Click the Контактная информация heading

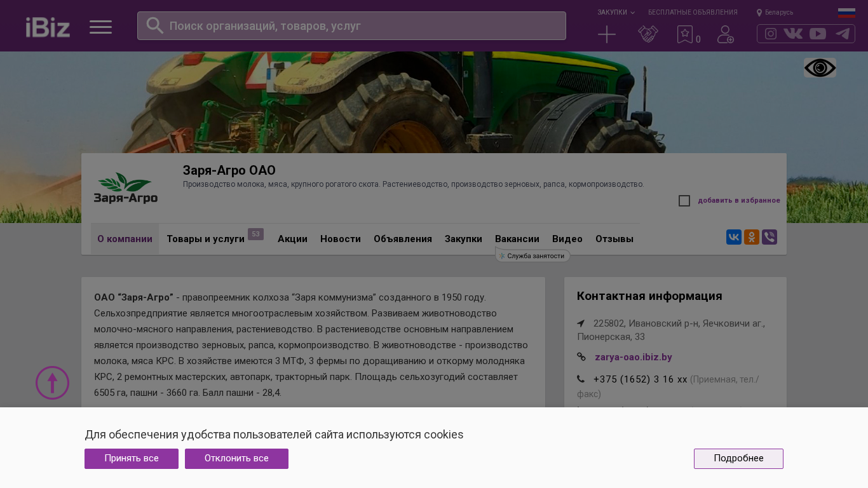click(x=649, y=296)
